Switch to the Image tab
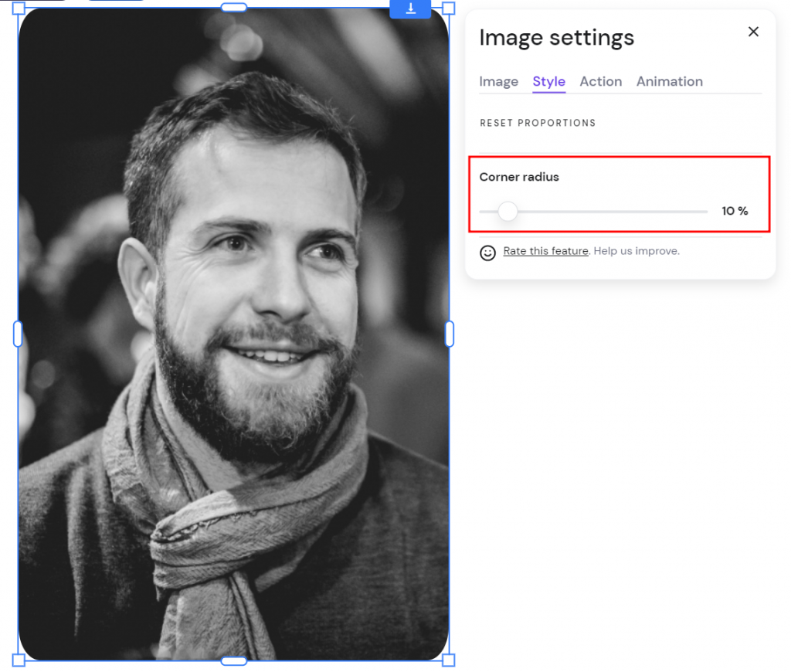This screenshot has width=791, height=672. (498, 81)
